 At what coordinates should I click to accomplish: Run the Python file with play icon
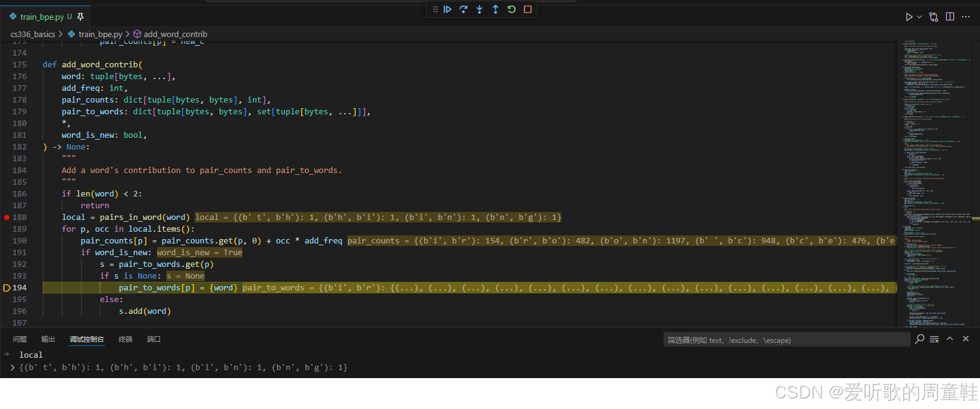click(x=909, y=17)
